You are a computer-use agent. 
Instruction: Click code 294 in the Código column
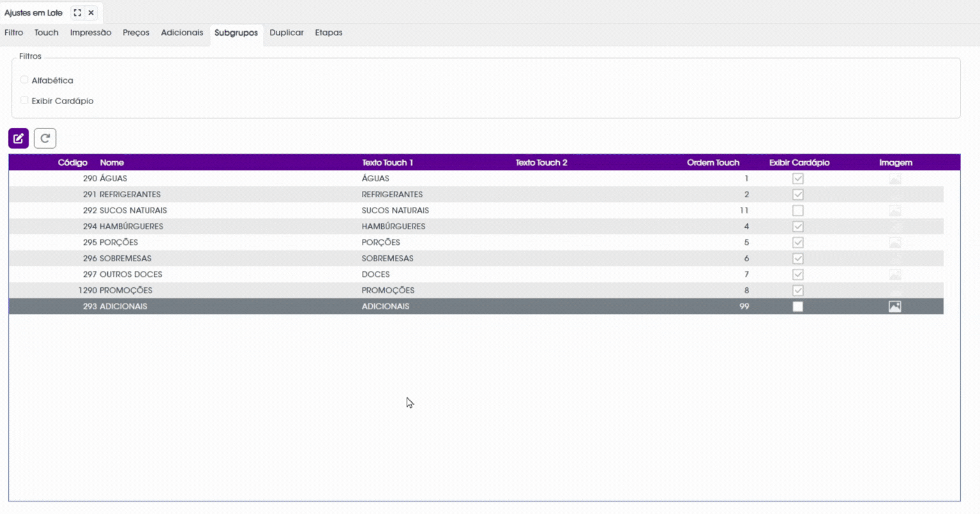point(90,227)
